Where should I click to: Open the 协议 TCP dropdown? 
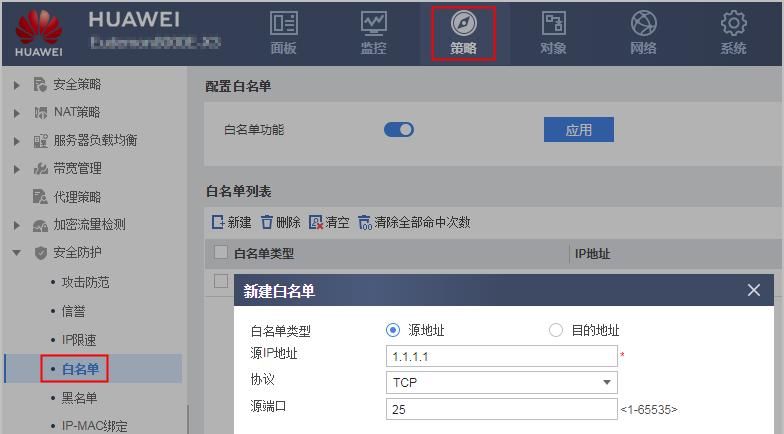[x=502, y=382]
